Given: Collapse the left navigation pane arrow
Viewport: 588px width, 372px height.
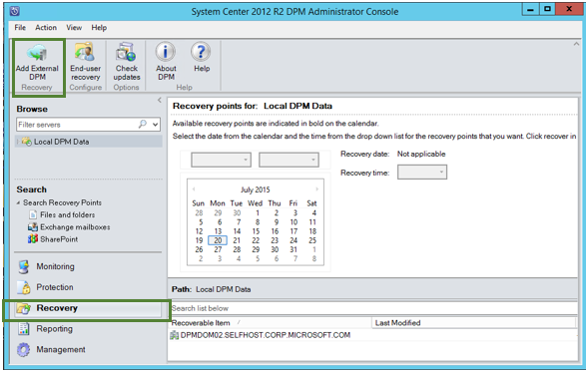Looking at the screenshot, I should [160, 100].
